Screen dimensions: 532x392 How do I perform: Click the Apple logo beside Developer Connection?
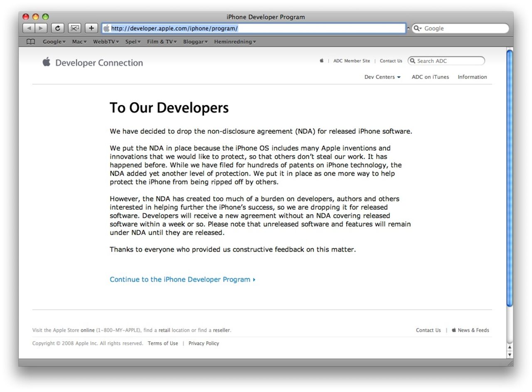click(x=46, y=62)
